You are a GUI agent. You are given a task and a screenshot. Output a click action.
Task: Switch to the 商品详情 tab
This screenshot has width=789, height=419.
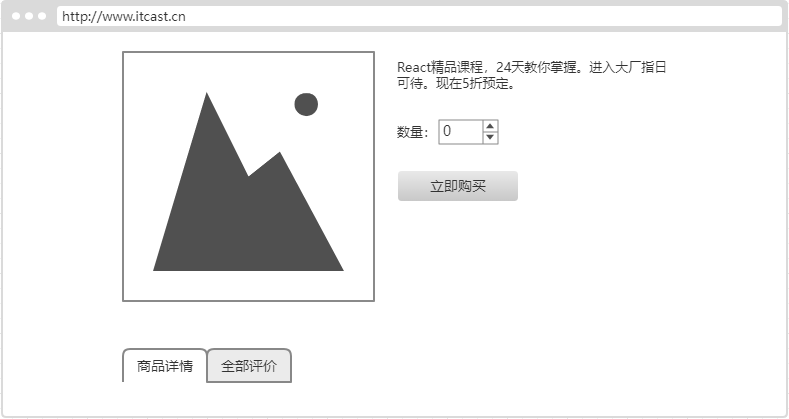[165, 366]
